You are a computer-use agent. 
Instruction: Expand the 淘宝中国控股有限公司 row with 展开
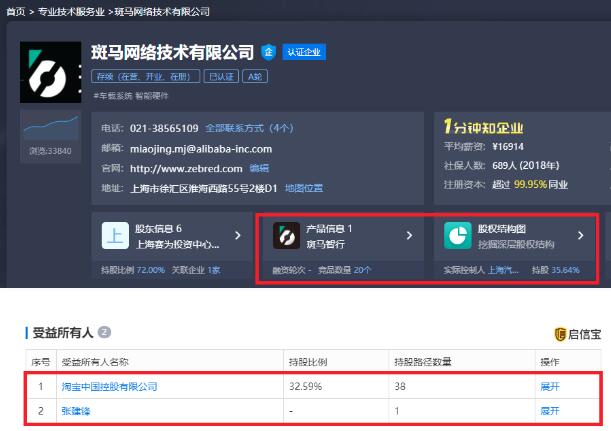click(x=550, y=387)
